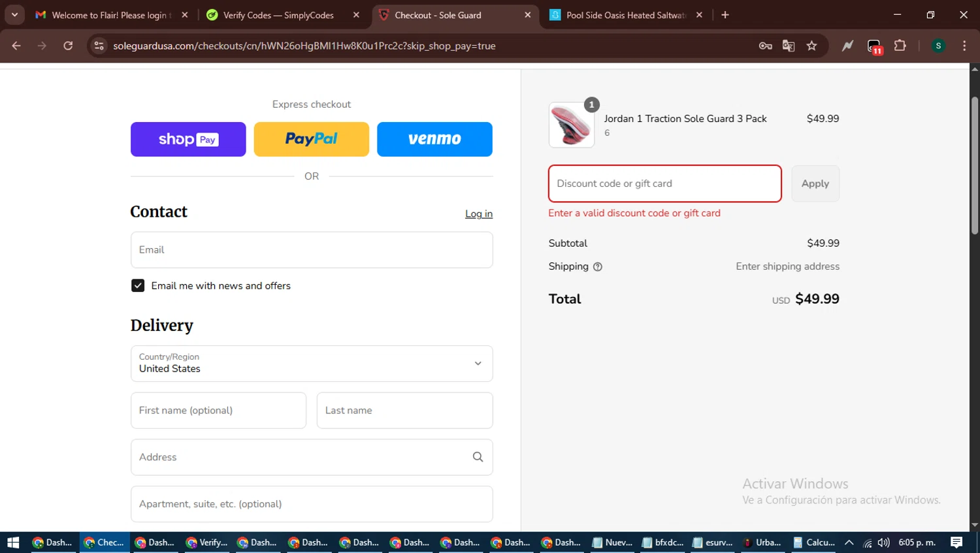Open the volume tray icon

883,543
